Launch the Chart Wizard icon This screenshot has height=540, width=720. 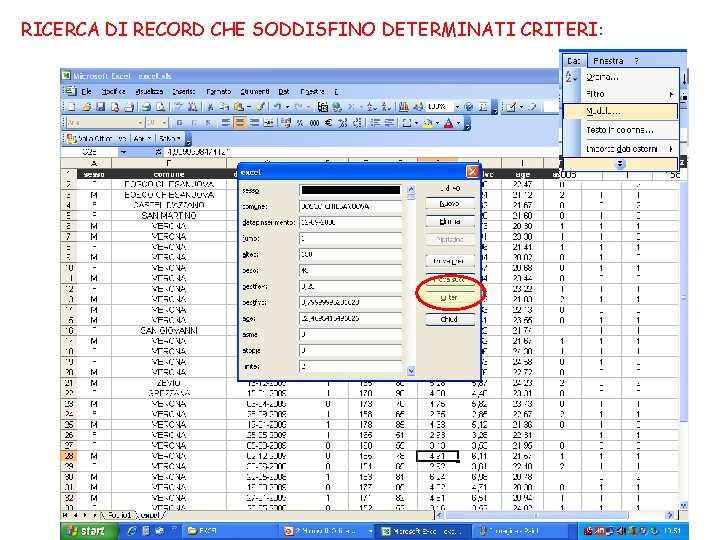(404, 107)
